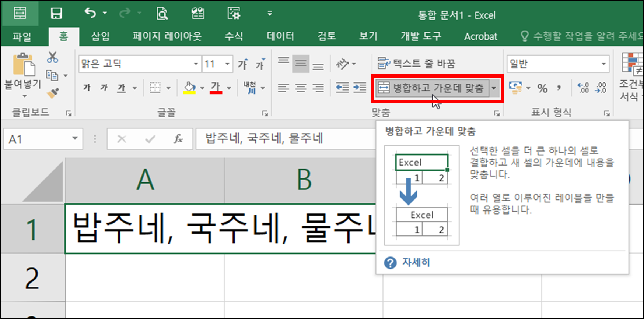The width and height of the screenshot is (644, 319).
Task: Click the Undo arrow icon
Action: [90, 13]
